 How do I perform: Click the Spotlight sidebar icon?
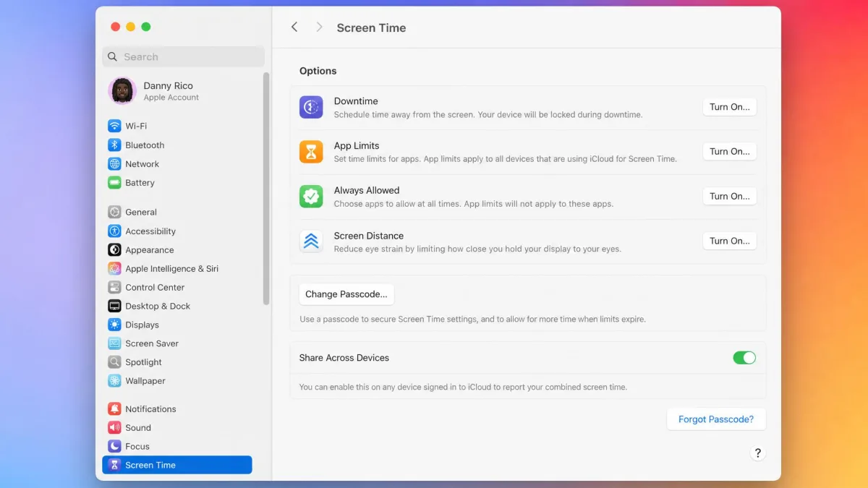tap(114, 362)
